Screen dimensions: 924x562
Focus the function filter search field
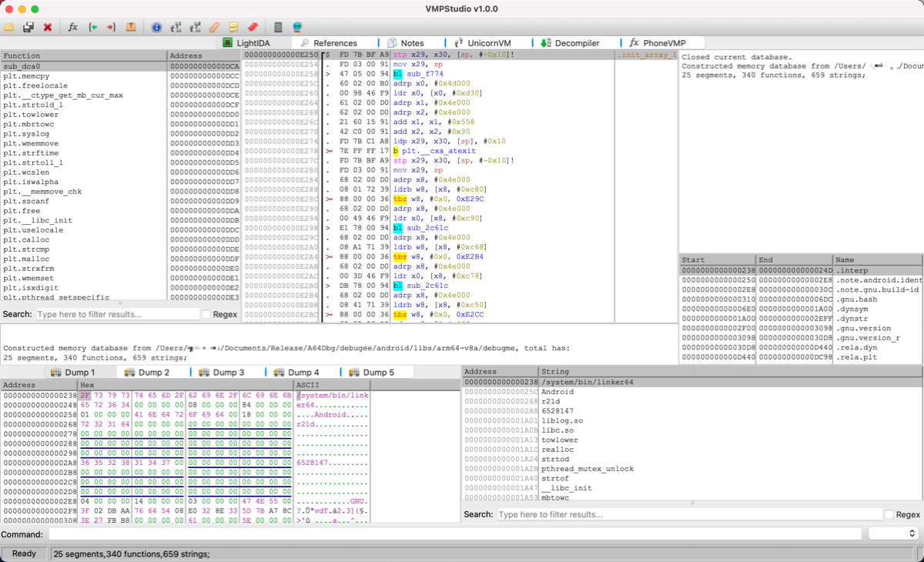[117, 314]
